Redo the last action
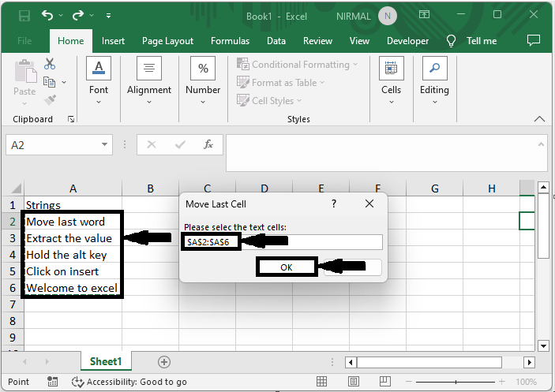The height and width of the screenshot is (392, 555). (x=77, y=15)
